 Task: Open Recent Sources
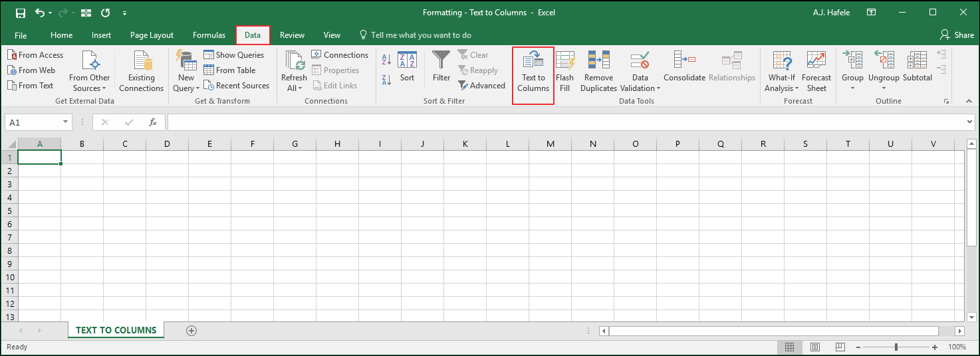tap(237, 86)
